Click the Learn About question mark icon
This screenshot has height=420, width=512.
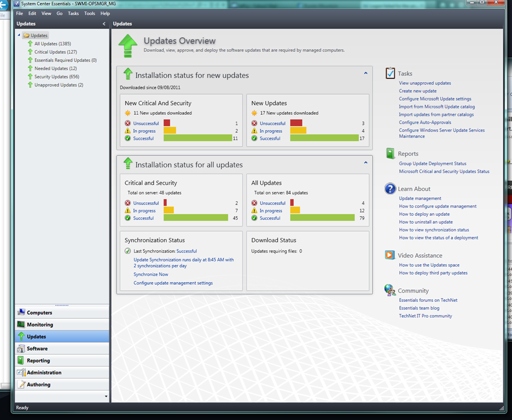390,189
